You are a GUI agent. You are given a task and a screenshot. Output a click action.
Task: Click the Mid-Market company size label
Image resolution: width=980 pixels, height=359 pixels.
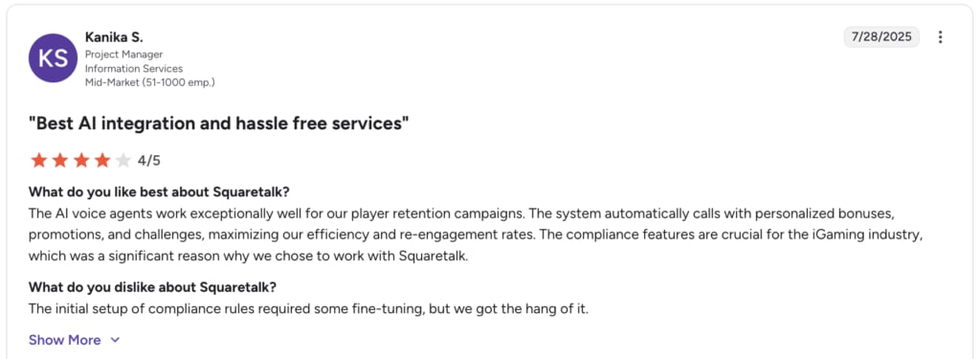click(x=150, y=82)
